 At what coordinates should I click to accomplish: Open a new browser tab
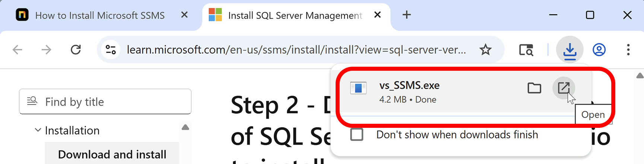click(407, 15)
